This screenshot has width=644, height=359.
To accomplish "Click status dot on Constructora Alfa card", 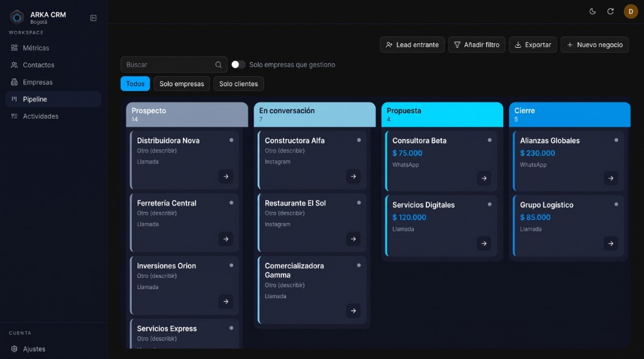I will (x=359, y=140).
